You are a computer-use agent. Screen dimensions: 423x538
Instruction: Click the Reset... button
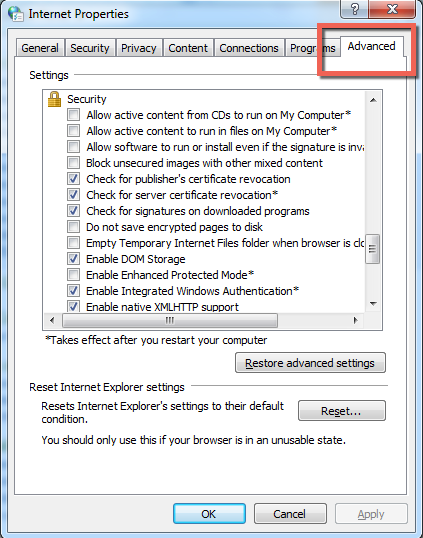click(342, 411)
